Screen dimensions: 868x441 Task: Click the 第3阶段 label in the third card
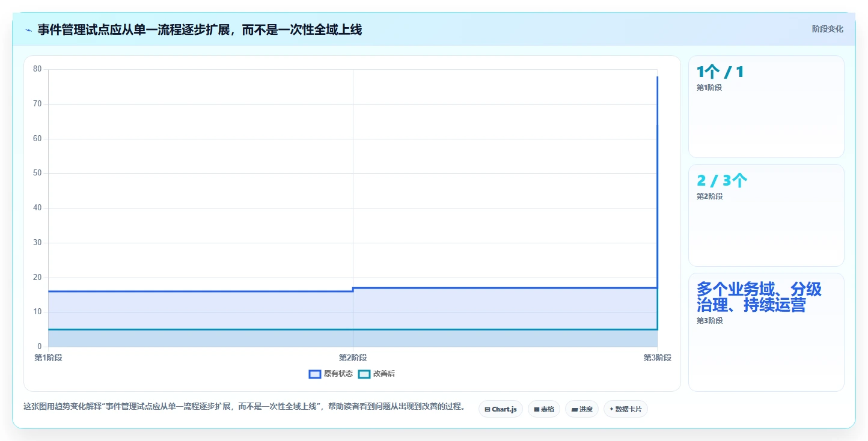(x=709, y=321)
